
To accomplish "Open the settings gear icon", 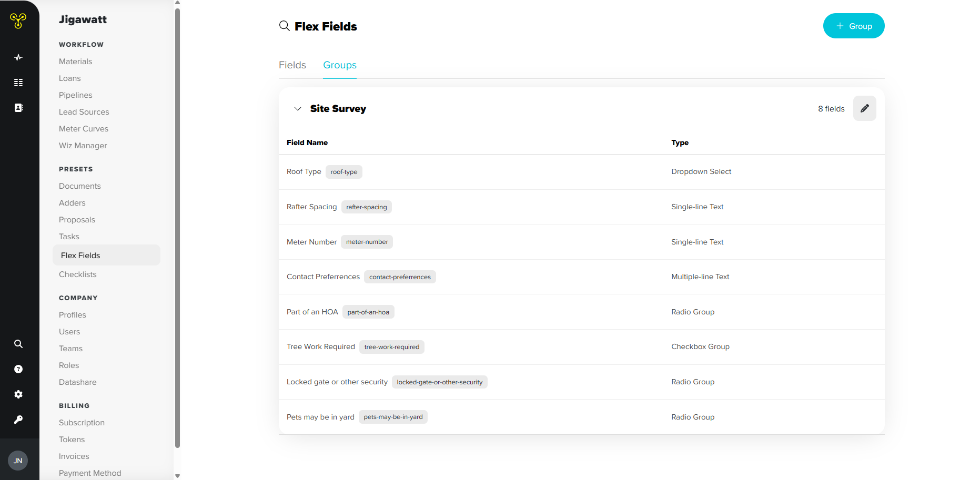I will 18,394.
